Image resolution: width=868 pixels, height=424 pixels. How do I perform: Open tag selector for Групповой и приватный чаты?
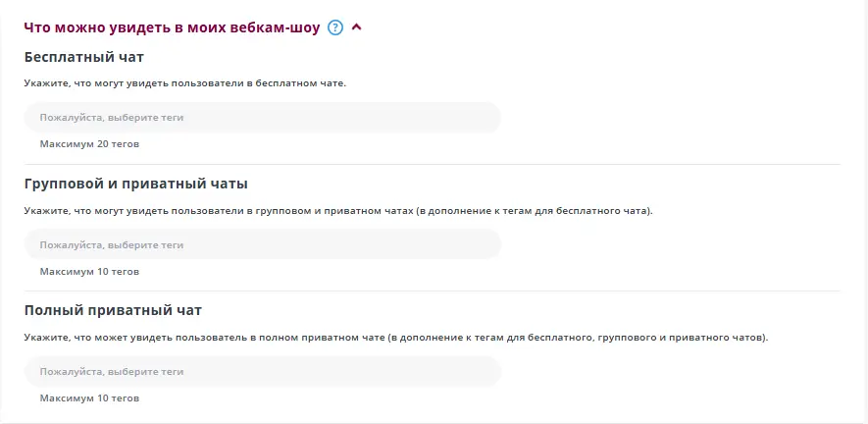coord(262,244)
